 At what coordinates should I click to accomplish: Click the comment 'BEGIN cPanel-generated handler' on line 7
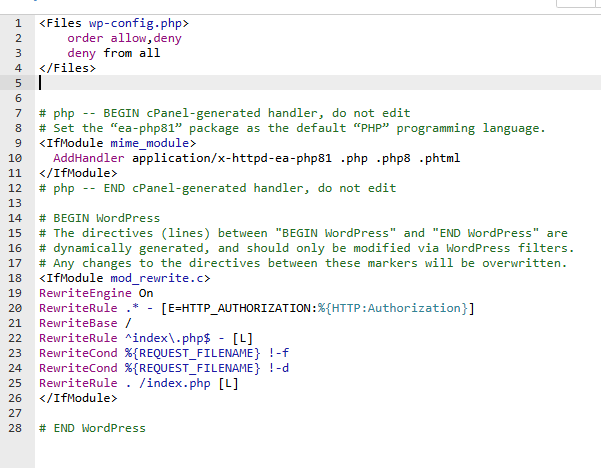210,113
